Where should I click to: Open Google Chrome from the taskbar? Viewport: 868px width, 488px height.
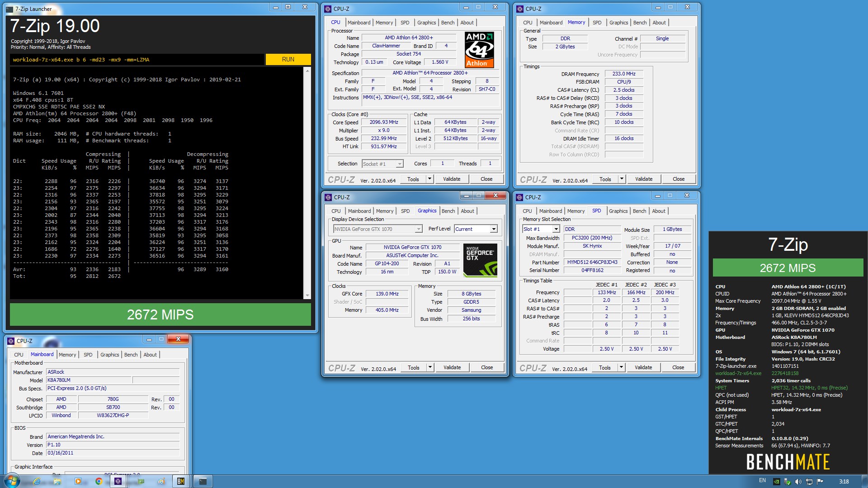point(99,482)
